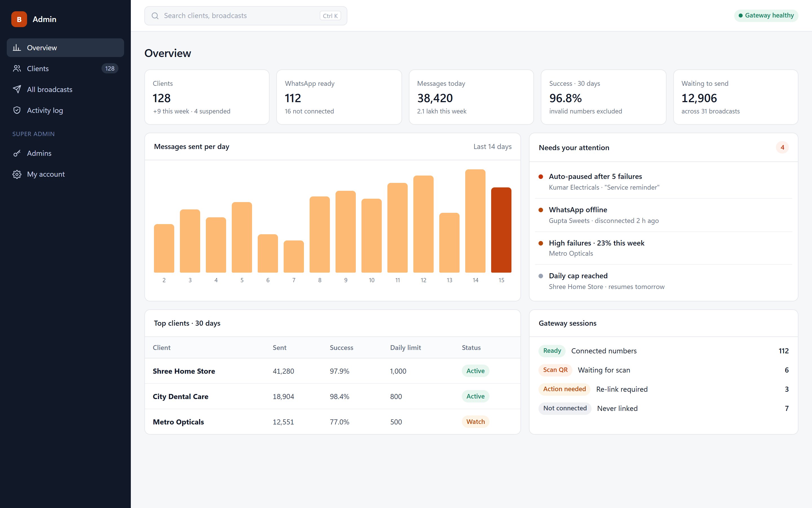Click the Ready session badge
812x508 pixels.
pos(552,351)
